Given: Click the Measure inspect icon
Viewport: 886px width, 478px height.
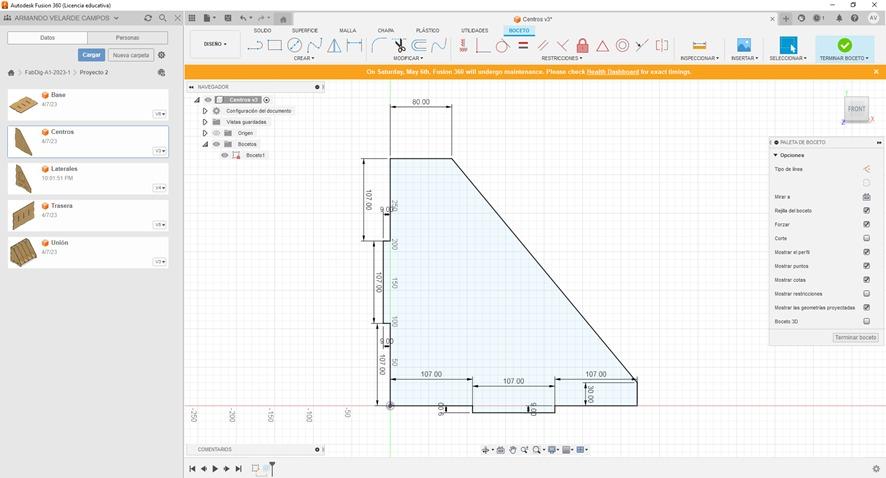Looking at the screenshot, I should point(700,45).
